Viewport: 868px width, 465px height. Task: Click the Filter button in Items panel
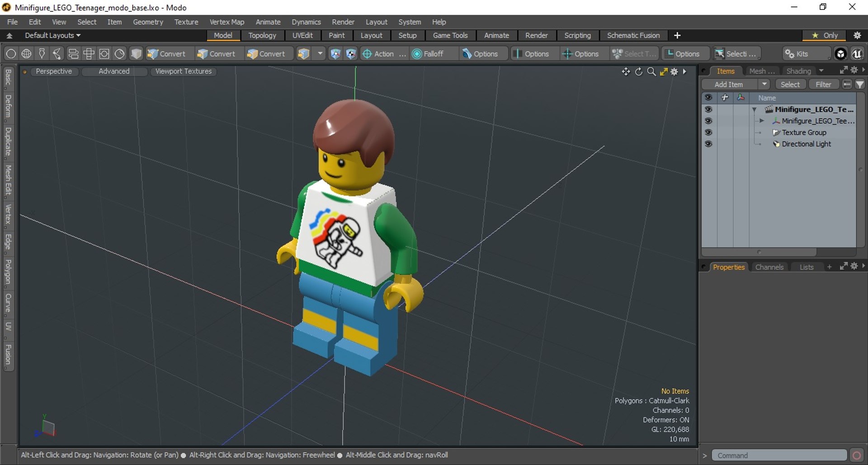coord(823,85)
